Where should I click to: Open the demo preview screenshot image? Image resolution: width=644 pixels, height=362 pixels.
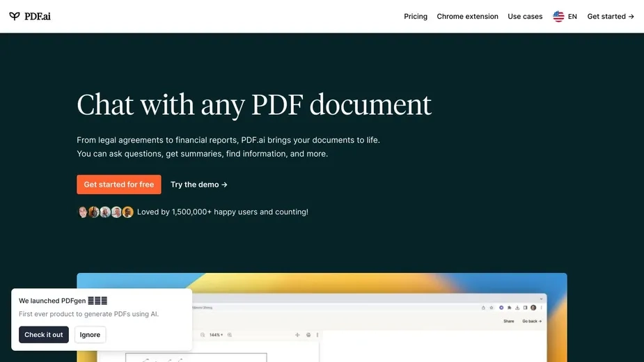pos(322,317)
